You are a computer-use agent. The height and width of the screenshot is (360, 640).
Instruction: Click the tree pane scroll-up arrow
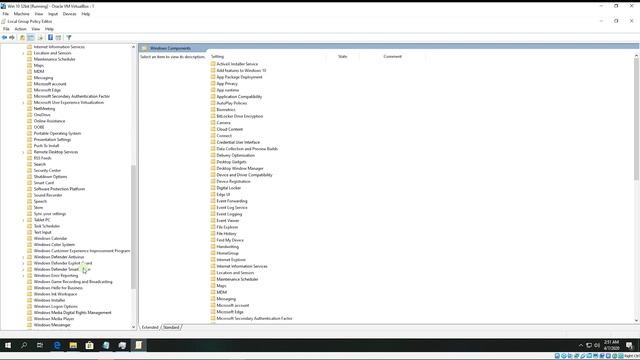[133, 47]
